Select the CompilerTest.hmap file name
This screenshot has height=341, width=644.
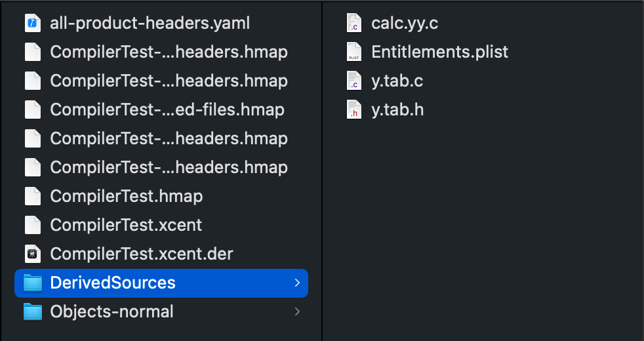127,196
